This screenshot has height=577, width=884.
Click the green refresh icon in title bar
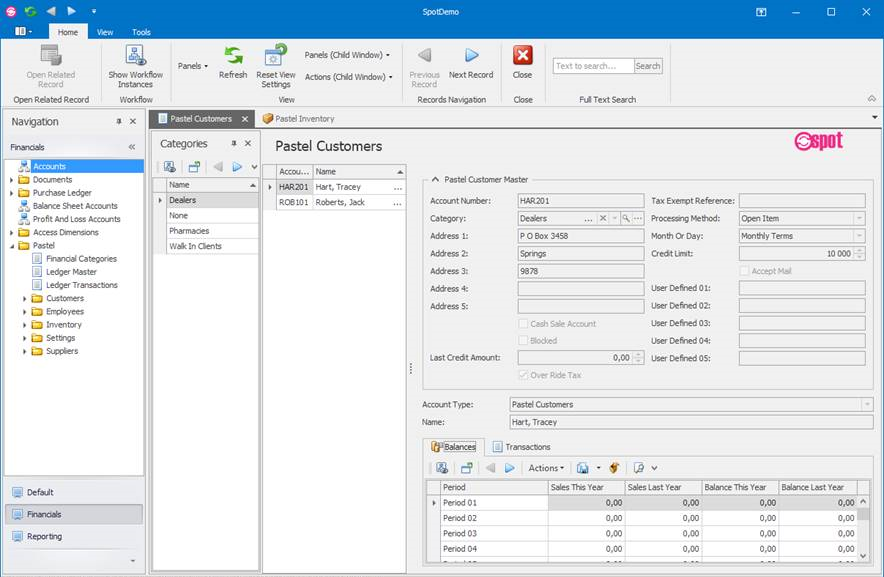click(x=30, y=11)
